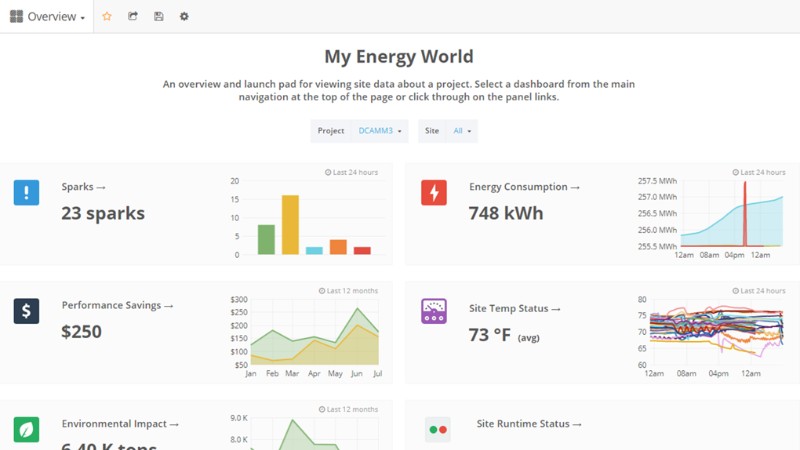Viewport: 800px width, 450px height.
Task: Click the blue Sparks exclamation icon
Action: (x=26, y=192)
